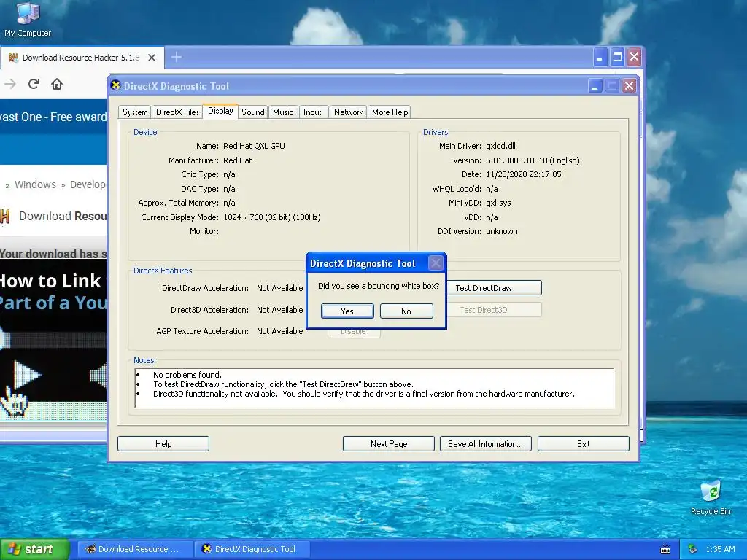747x560 pixels.
Task: Click the Exit button
Action: click(x=583, y=444)
